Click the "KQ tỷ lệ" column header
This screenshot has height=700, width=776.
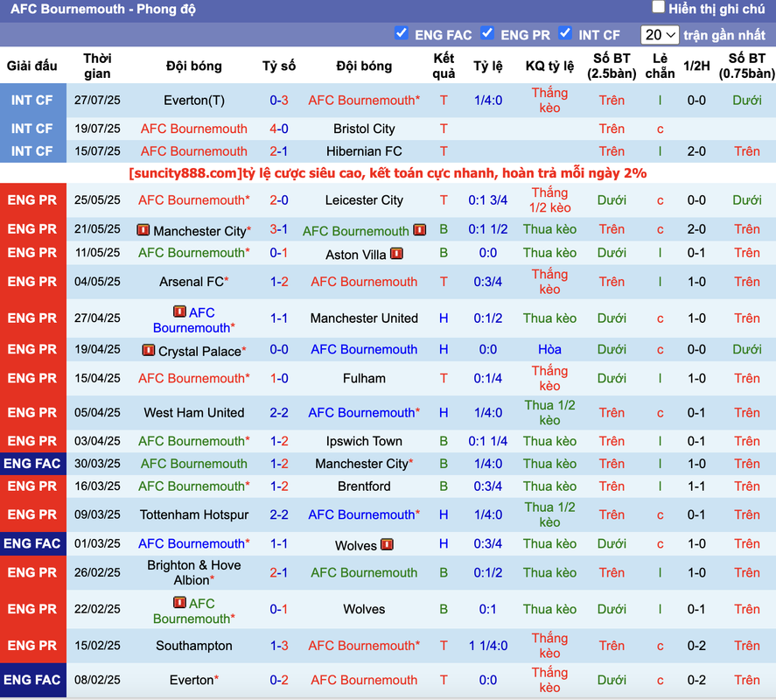coord(549,66)
